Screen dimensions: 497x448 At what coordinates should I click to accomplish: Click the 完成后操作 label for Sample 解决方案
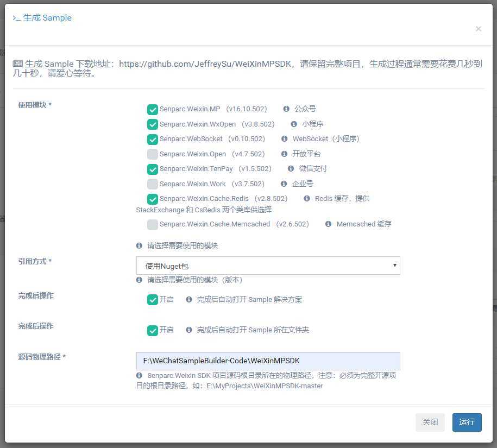coord(35,295)
